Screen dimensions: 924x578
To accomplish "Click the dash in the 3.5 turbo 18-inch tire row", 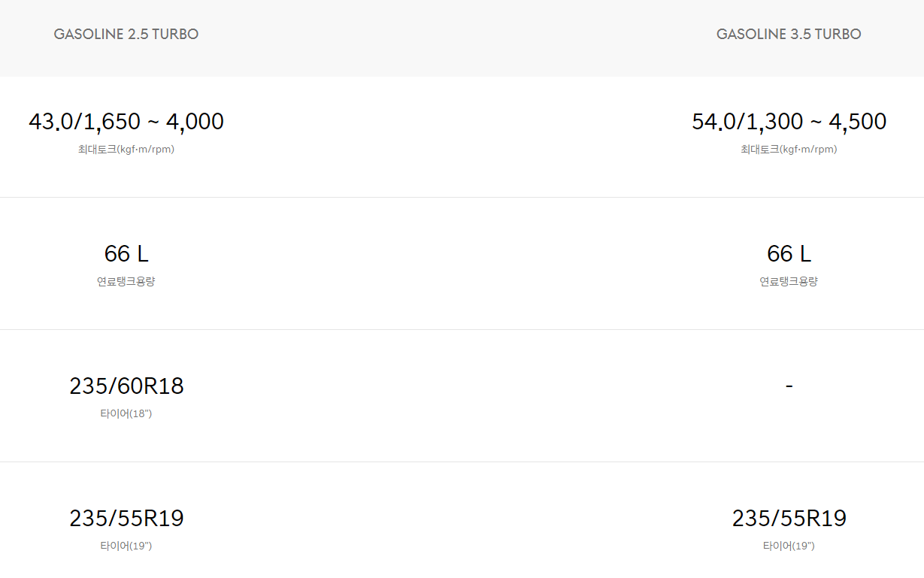I will (789, 386).
